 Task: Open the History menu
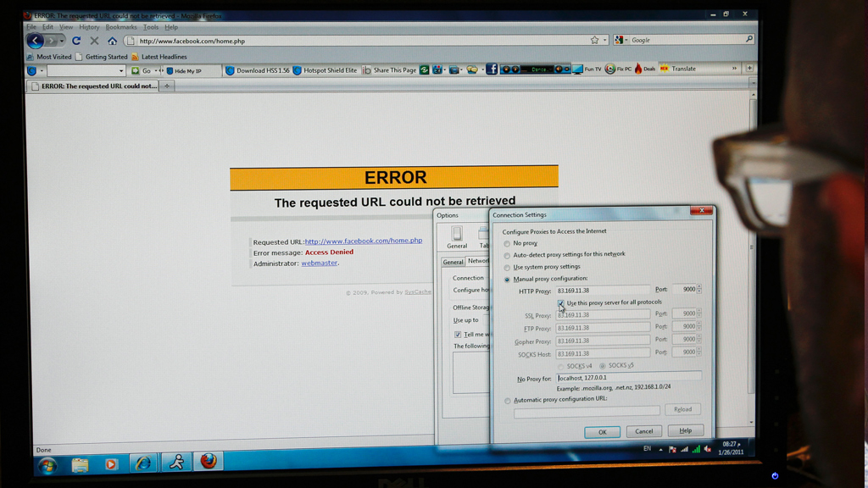coord(89,27)
